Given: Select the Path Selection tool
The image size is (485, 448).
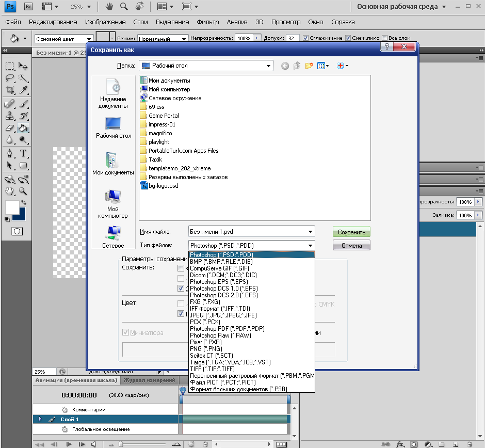Looking at the screenshot, I should 10,165.
